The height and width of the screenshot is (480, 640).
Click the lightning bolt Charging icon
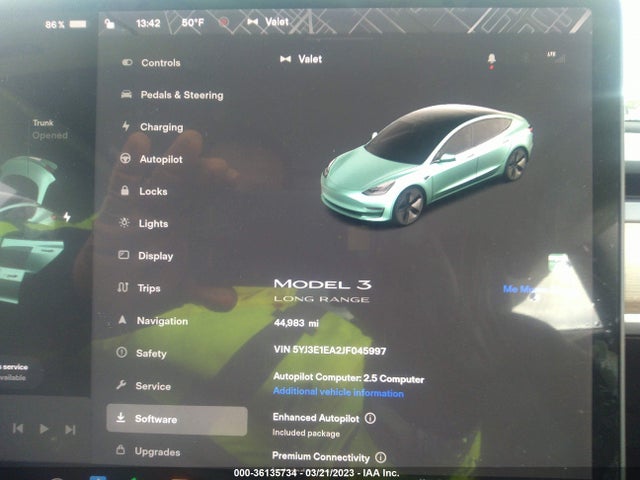[126, 126]
